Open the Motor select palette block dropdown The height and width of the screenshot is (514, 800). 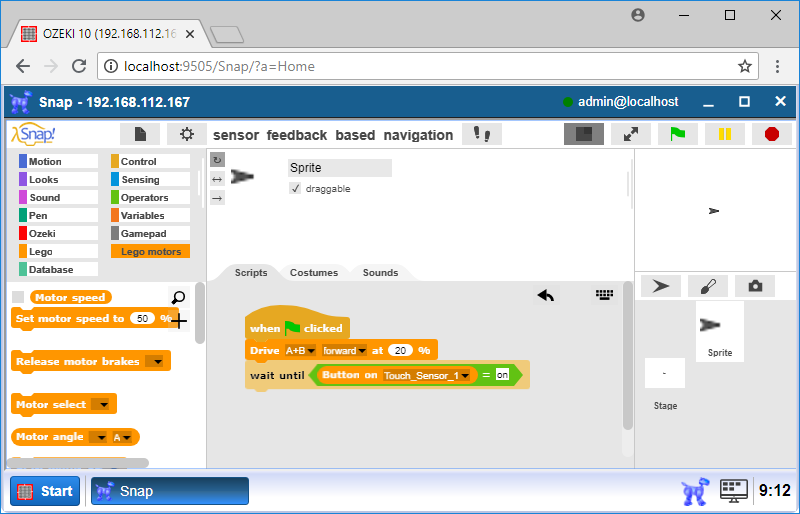[x=101, y=404]
